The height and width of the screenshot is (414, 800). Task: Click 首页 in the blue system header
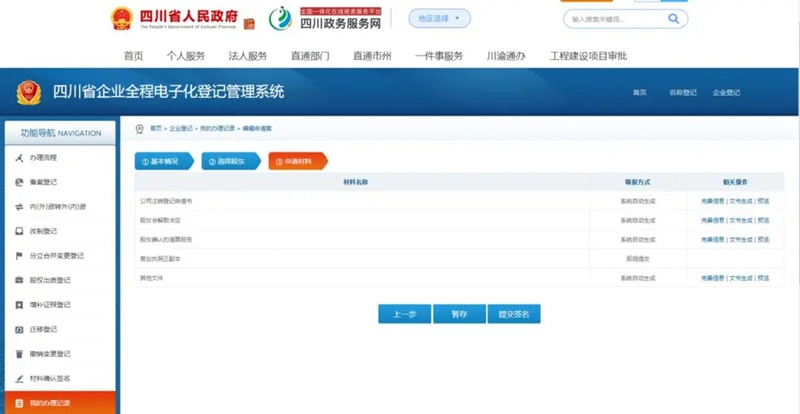640,93
